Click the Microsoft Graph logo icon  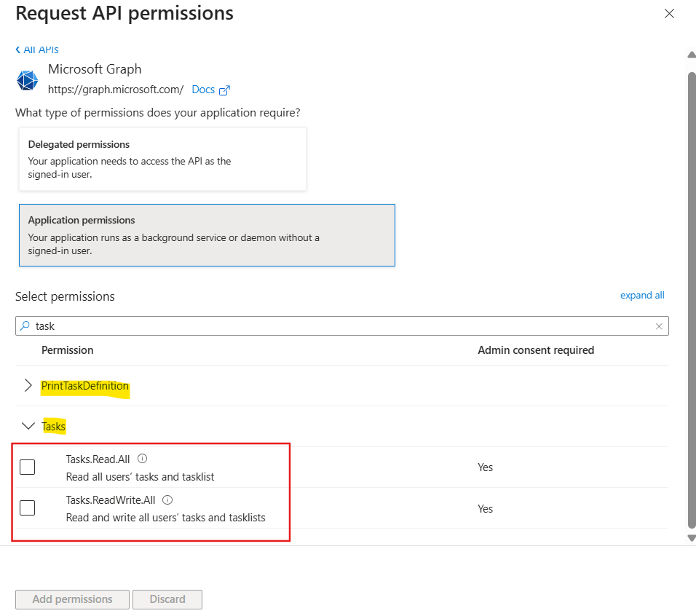coord(27,80)
